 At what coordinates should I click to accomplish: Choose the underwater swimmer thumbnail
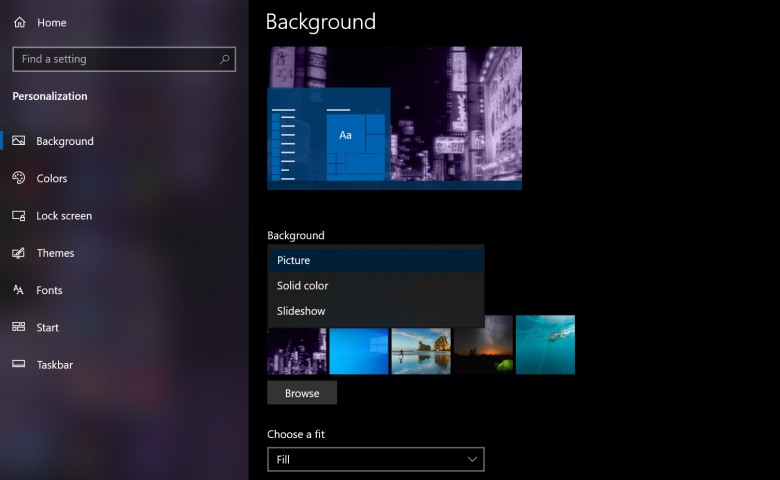545,345
